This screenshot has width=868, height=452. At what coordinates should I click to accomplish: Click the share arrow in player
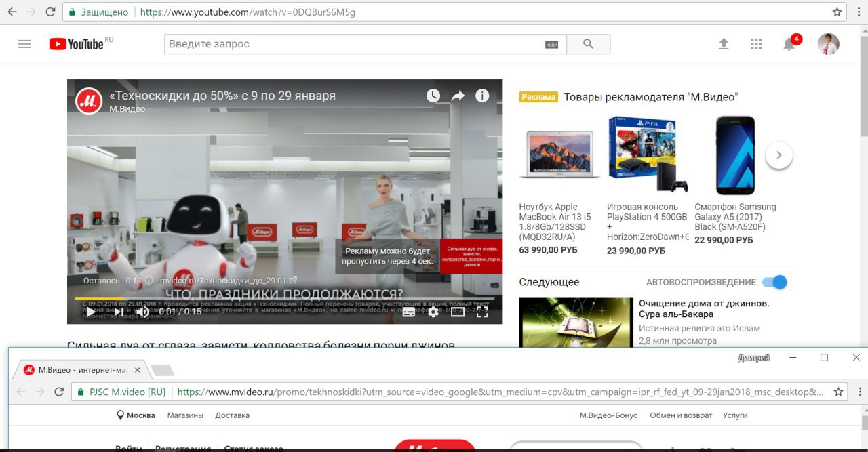pos(458,96)
